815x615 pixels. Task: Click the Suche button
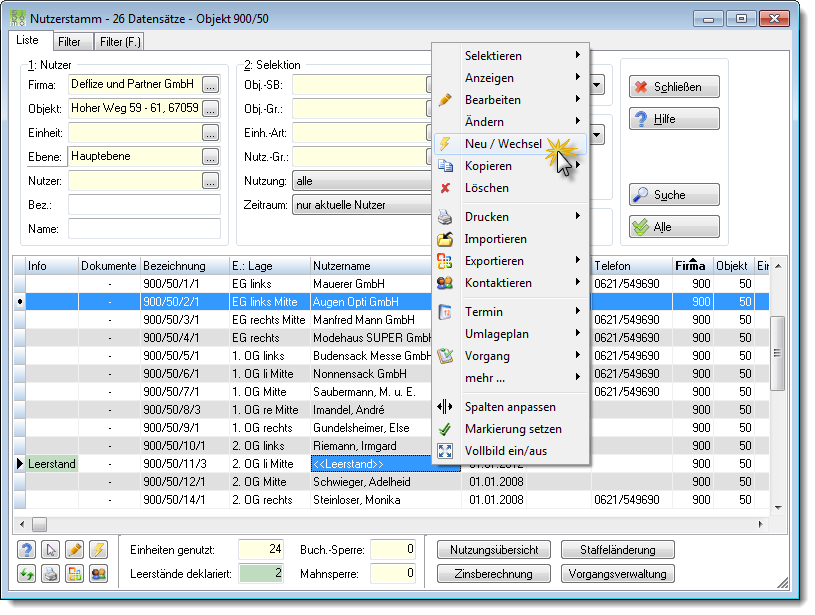tap(674, 195)
